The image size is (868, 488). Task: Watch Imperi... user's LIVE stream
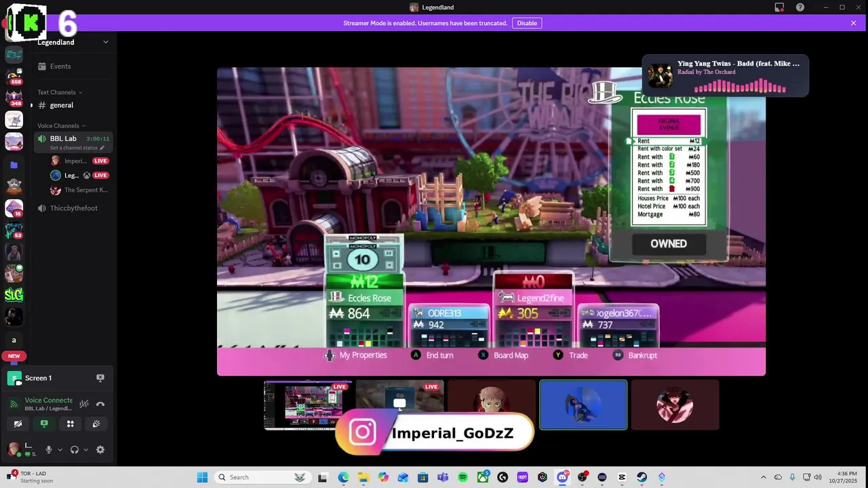(x=100, y=161)
